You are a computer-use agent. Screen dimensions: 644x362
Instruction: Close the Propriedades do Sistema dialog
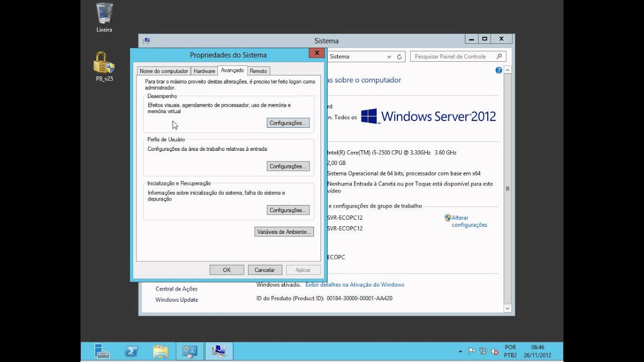tap(316, 53)
